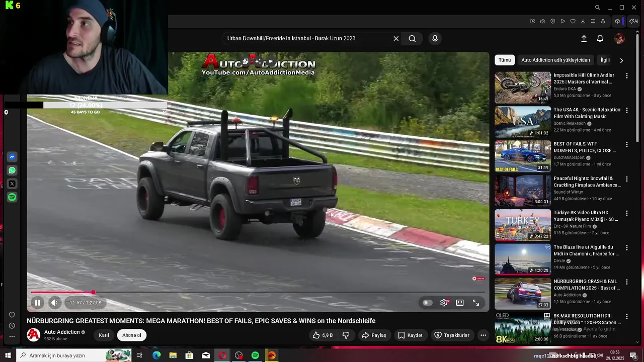Open Opera Easy Setup sliders icon
Viewport: 644px width, 362px height.
coord(593,21)
